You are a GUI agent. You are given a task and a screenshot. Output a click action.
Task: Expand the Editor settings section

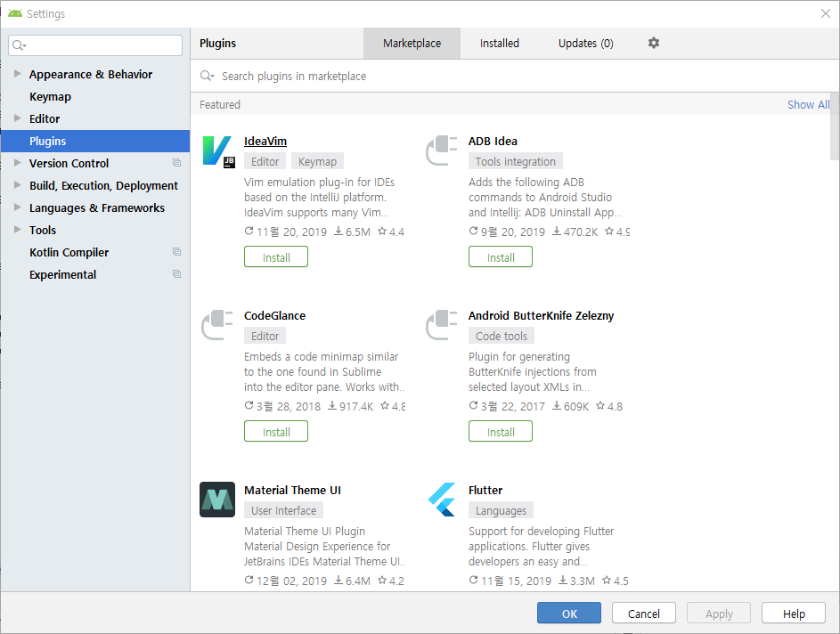point(17,118)
